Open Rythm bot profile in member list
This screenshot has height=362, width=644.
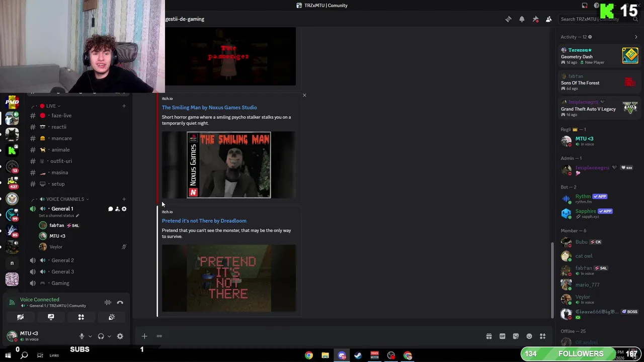pyautogui.click(x=599, y=199)
